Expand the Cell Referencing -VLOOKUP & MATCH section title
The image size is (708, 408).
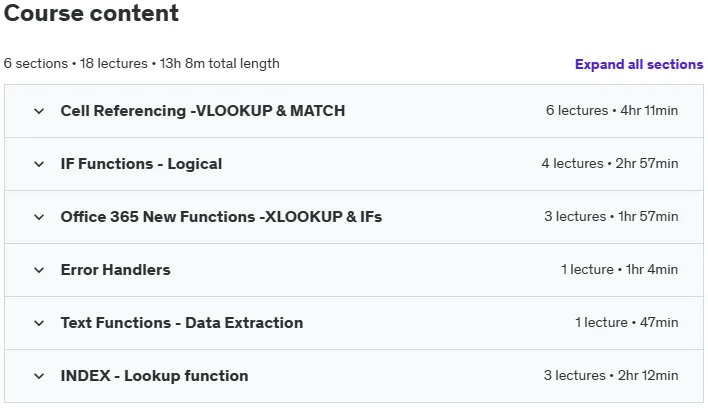click(203, 111)
